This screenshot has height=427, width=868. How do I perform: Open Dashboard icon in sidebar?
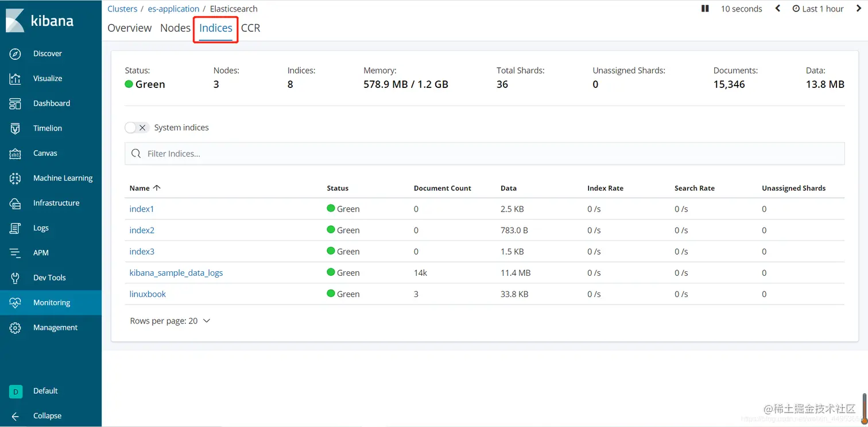(15, 103)
